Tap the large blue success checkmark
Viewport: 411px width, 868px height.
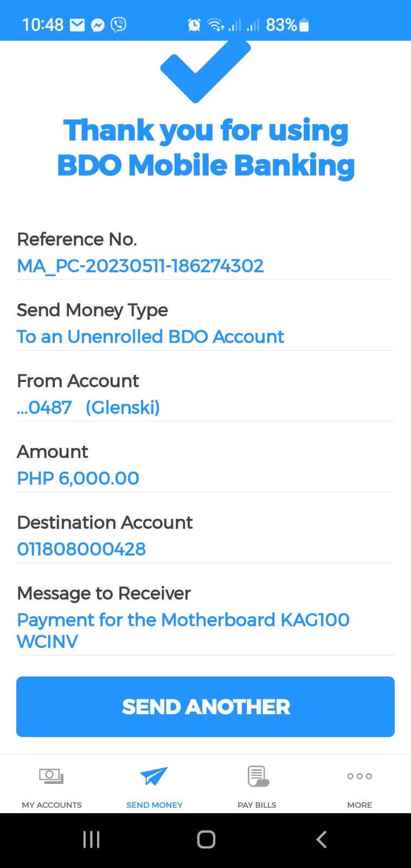pos(205,71)
